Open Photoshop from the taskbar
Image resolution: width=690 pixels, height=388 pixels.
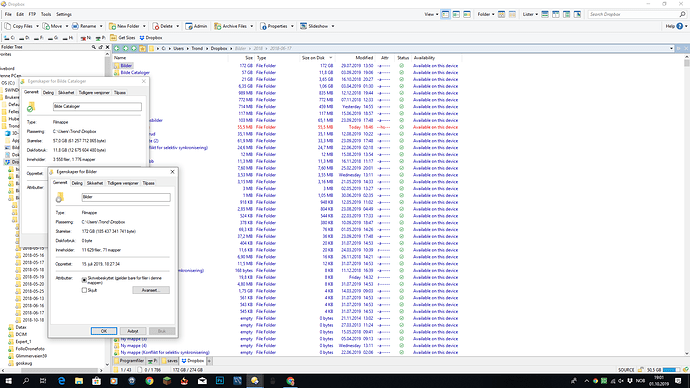[x=220, y=381]
